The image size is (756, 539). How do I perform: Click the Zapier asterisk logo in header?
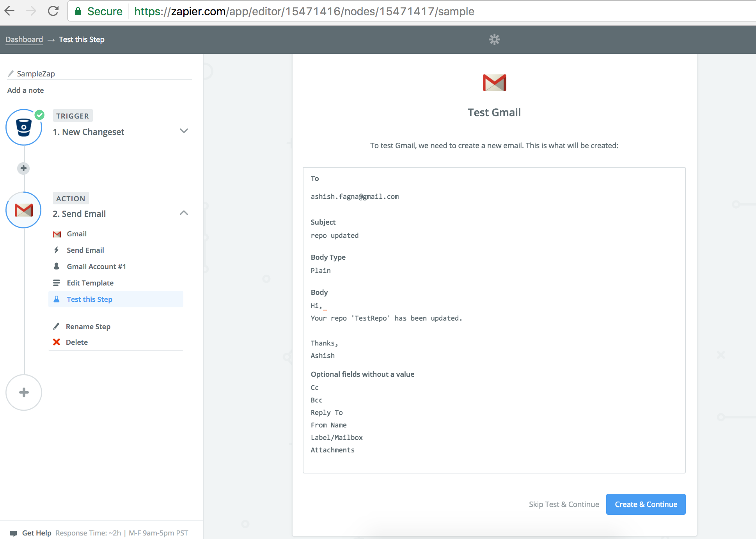coord(494,39)
